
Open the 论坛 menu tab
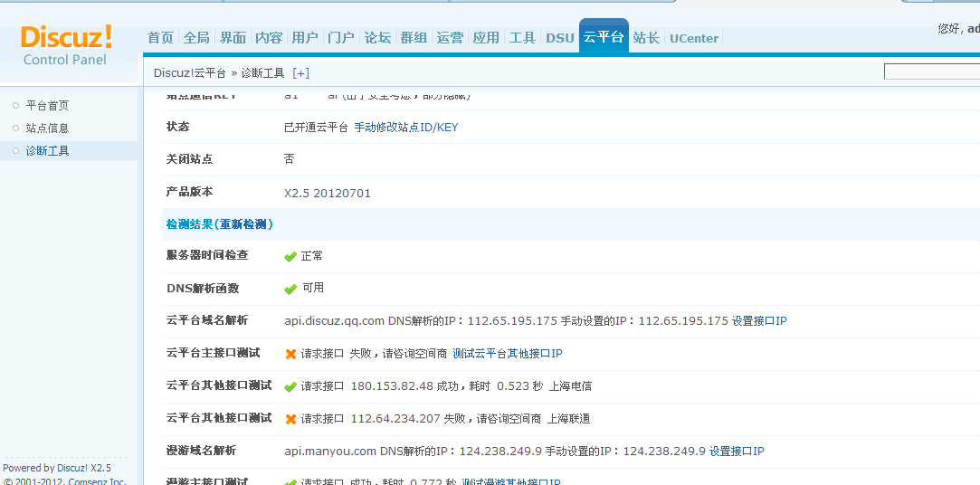(x=377, y=38)
